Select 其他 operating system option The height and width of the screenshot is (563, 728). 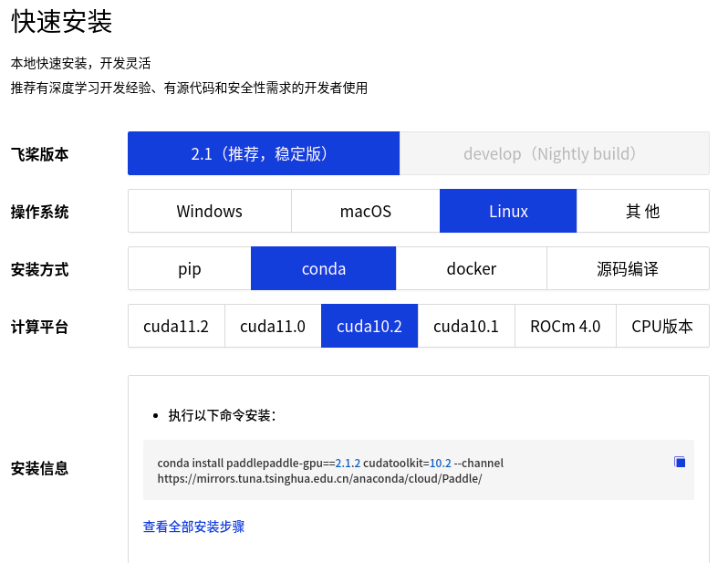coord(642,211)
